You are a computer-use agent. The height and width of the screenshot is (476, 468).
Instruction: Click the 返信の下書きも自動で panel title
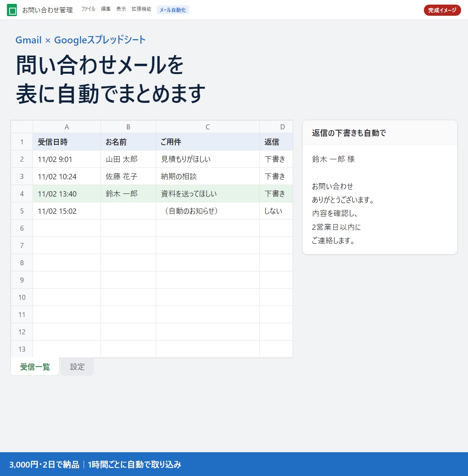click(x=349, y=133)
